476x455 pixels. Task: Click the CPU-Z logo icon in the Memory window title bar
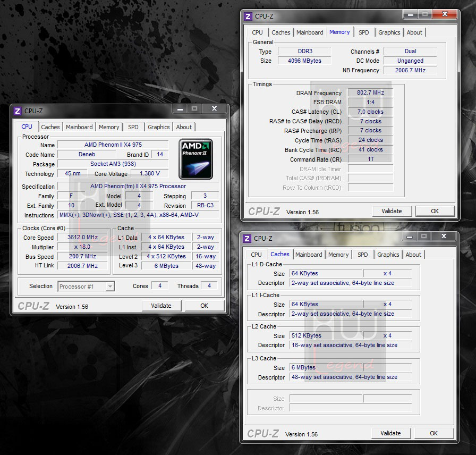point(248,16)
